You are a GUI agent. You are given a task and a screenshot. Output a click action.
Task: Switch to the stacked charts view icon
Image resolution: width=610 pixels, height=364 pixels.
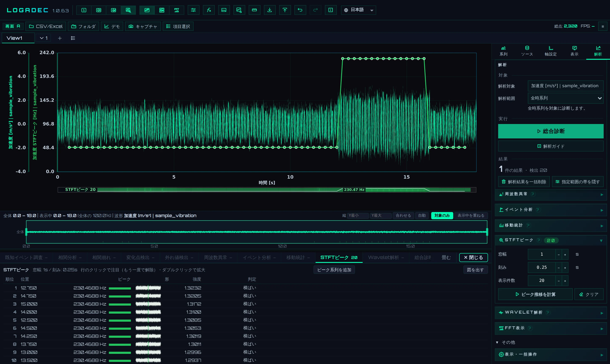tap(162, 10)
